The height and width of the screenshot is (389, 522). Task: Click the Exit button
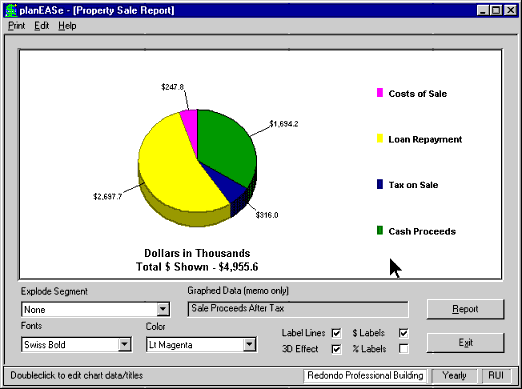point(465,342)
